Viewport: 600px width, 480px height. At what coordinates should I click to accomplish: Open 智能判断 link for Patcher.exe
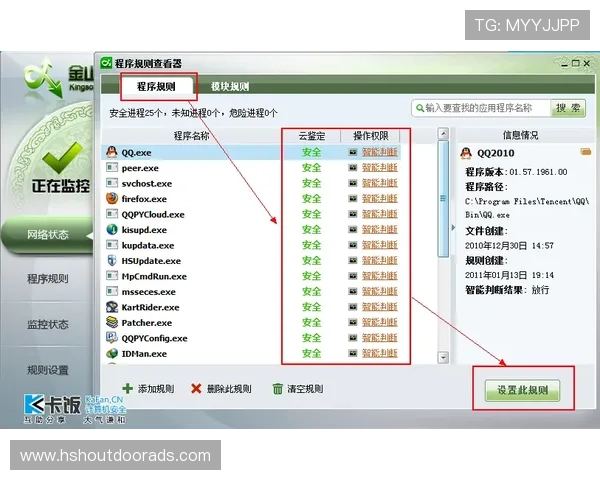point(380,322)
